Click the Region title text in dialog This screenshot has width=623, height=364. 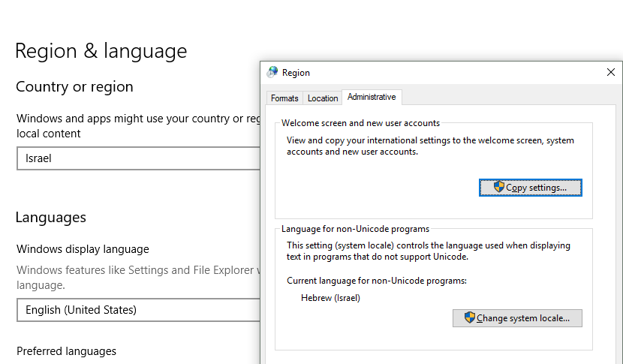pos(296,73)
